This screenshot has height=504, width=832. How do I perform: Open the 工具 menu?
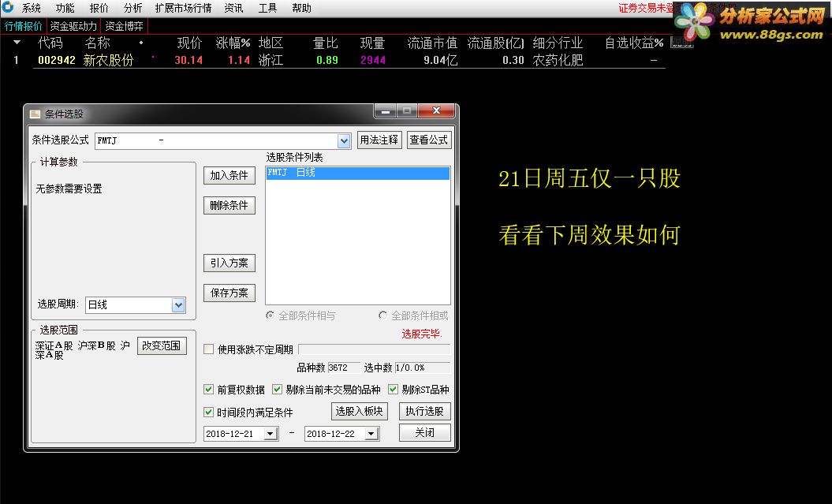[268, 8]
